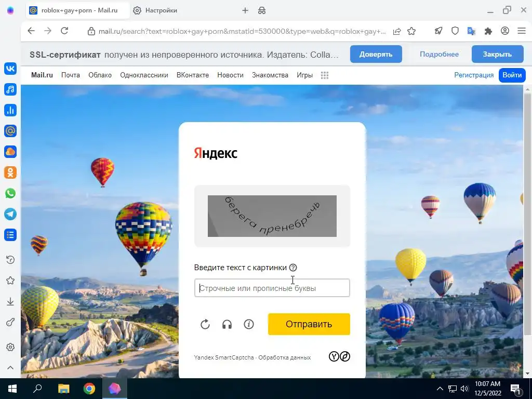
Task: Open the statistics chart sidebar icon
Action: tap(10, 110)
